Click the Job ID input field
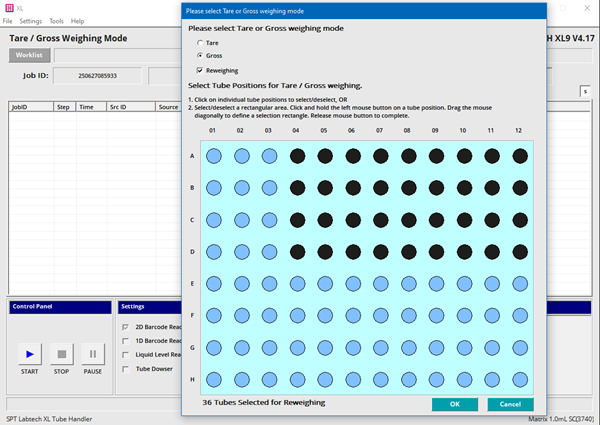Screen dimensions: 600x425 pos(96,76)
